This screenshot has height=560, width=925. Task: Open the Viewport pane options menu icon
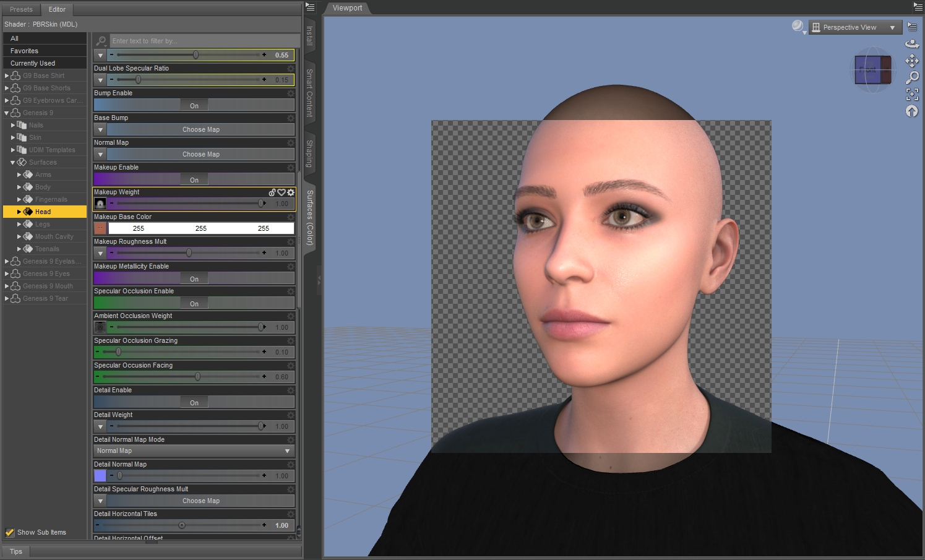(918, 7)
